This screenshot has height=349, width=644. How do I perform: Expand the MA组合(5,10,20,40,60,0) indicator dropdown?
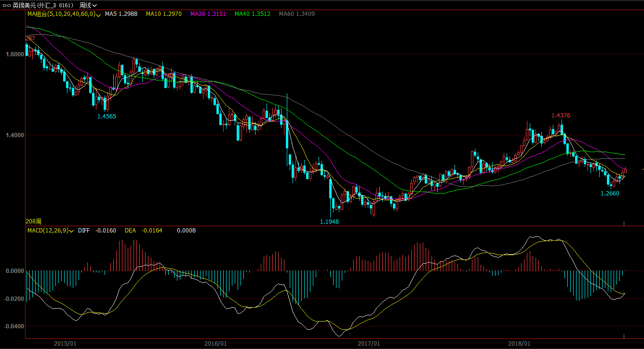tap(98, 15)
